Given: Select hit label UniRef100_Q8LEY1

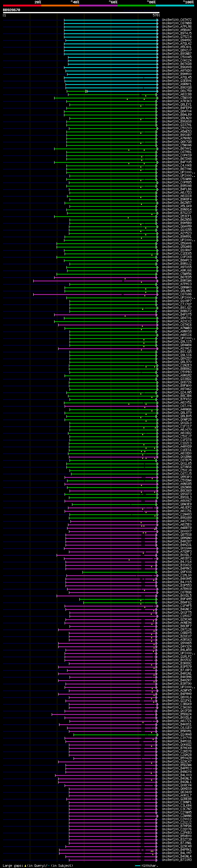Looking at the screenshot, I should click(x=177, y=104).
